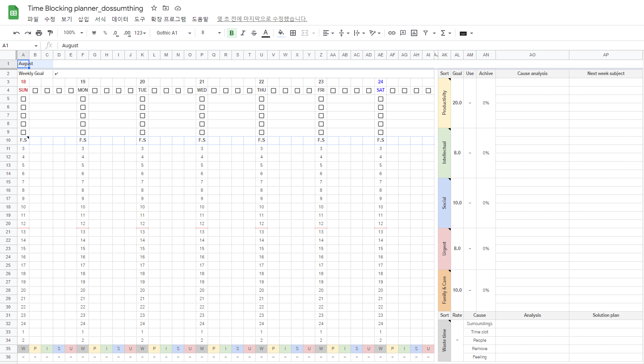Expand the name box A1 dropdown
The height and width of the screenshot is (364, 644).
pyautogui.click(x=36, y=46)
